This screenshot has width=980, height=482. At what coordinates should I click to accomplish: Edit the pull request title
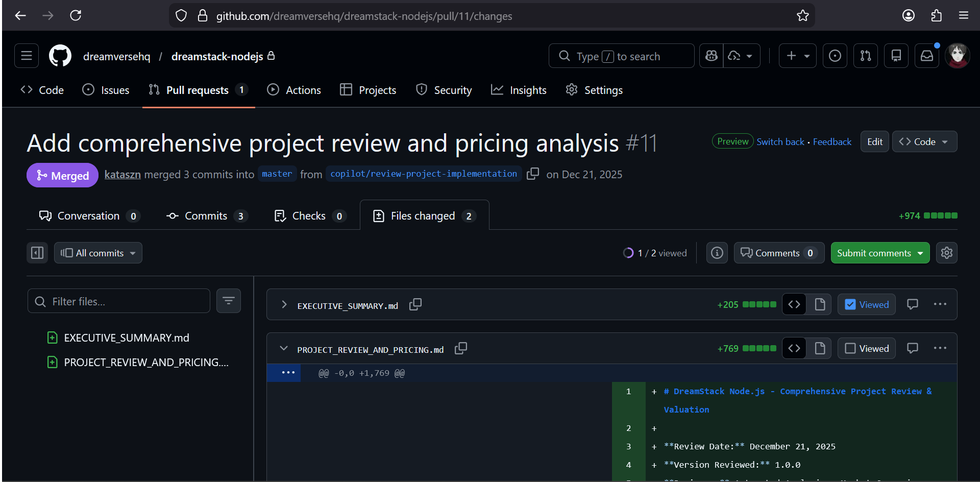(874, 141)
